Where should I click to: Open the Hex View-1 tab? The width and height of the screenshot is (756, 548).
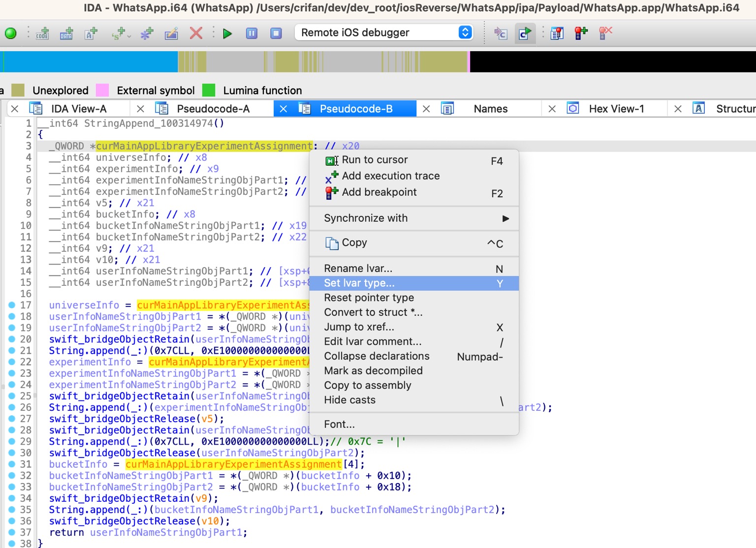point(616,109)
